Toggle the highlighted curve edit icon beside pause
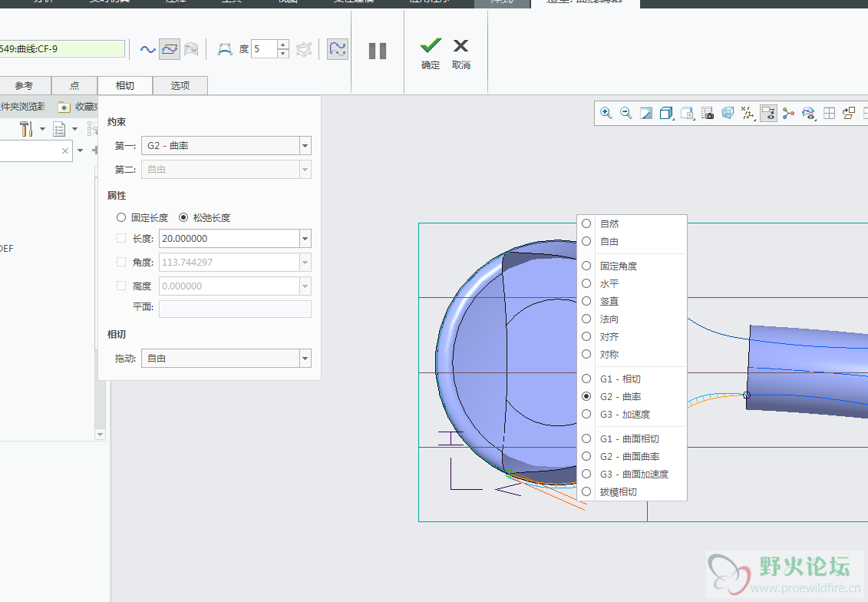This screenshot has width=868, height=602. [337, 49]
